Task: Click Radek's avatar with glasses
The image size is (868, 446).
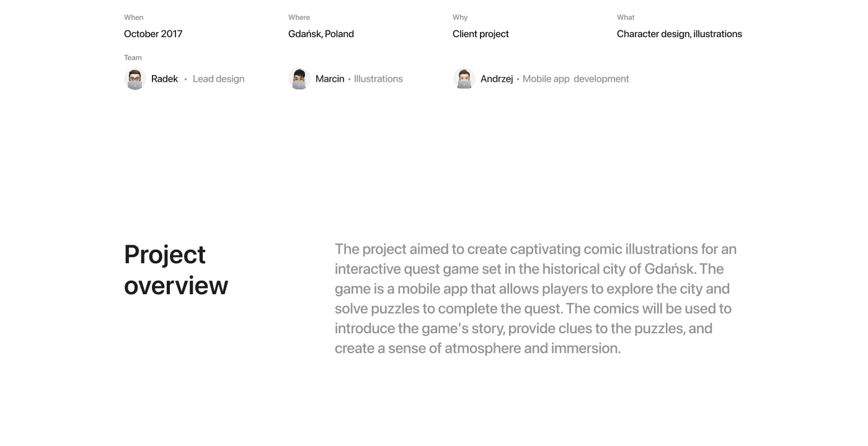Action: tap(135, 79)
